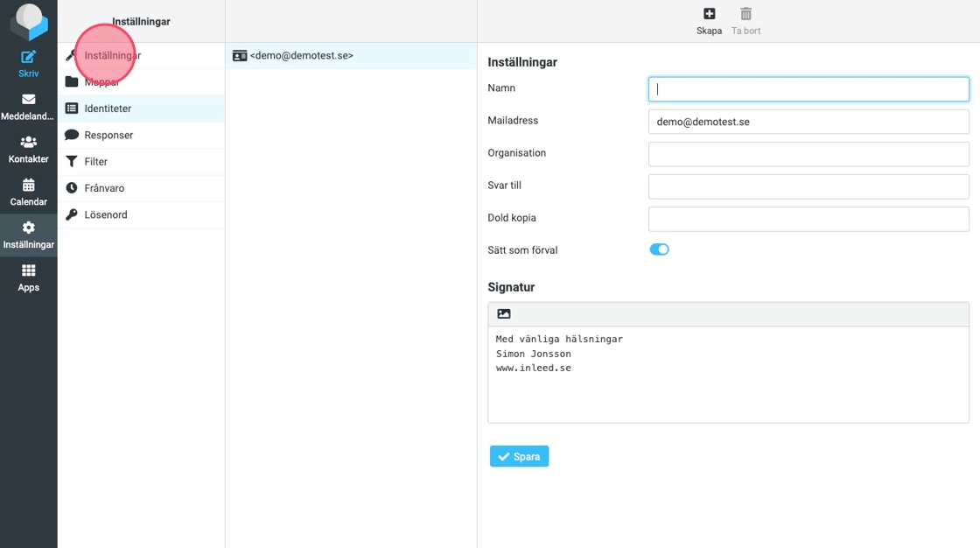This screenshot has width=980, height=548.
Task: Open Lösenord settings section
Action: pos(106,214)
